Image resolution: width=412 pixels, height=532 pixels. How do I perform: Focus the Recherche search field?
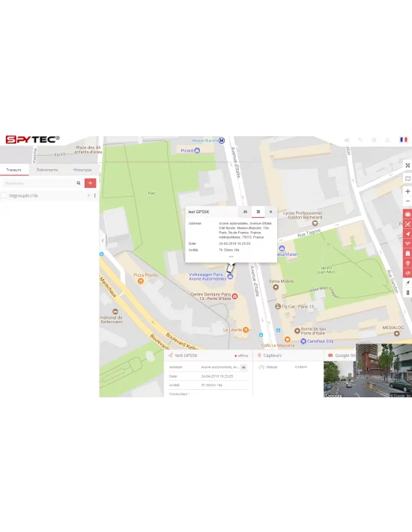pyautogui.click(x=39, y=183)
